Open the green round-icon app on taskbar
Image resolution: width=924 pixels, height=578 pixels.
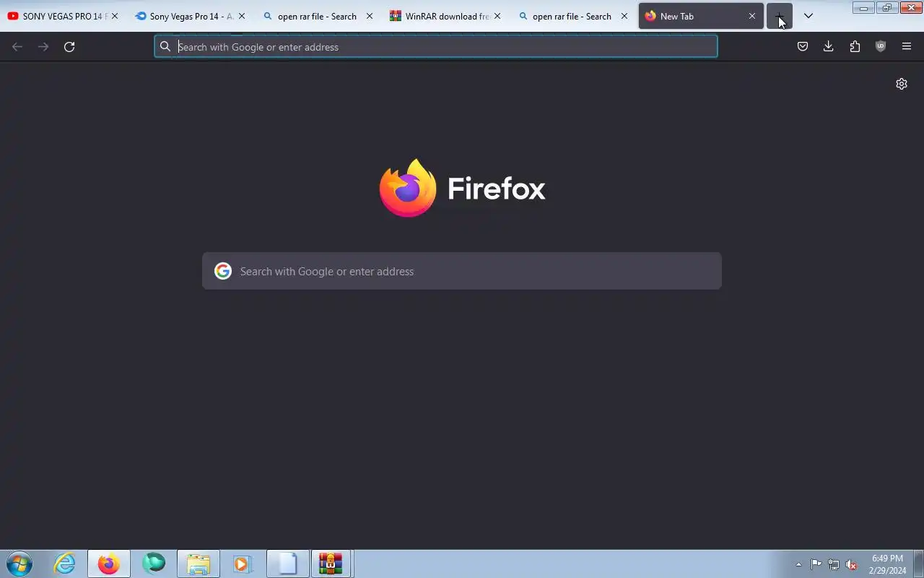click(154, 564)
